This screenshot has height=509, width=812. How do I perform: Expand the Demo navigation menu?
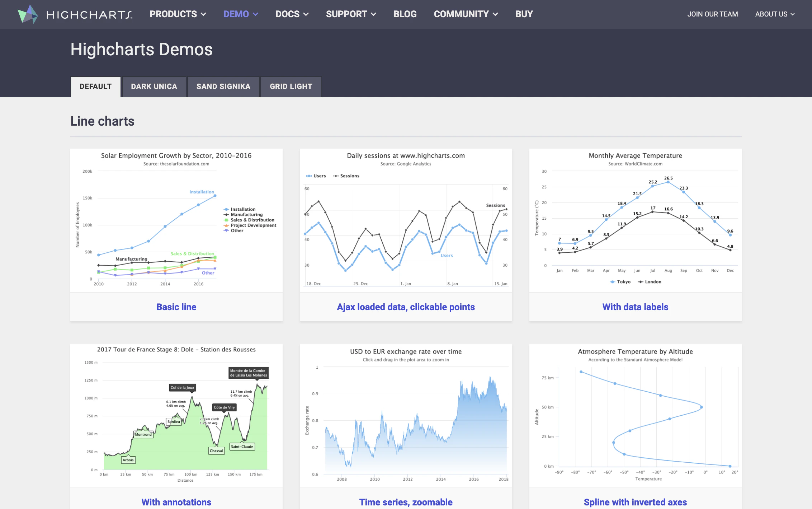241,14
